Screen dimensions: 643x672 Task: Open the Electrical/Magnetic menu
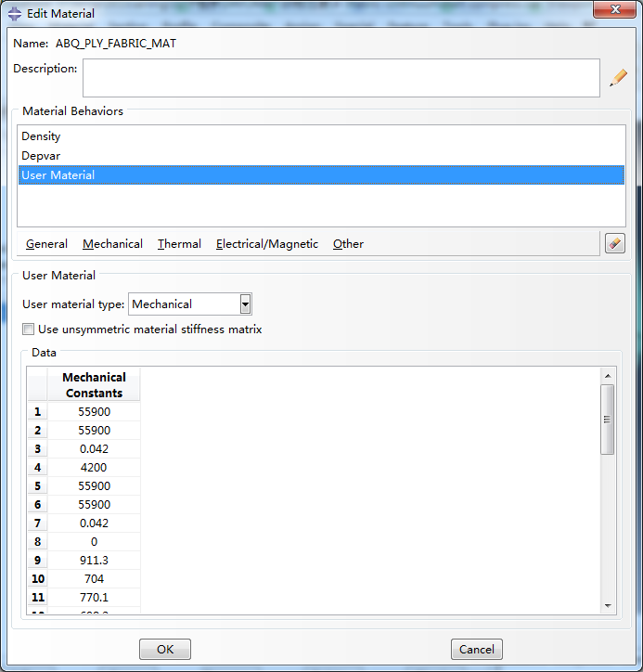pos(267,244)
